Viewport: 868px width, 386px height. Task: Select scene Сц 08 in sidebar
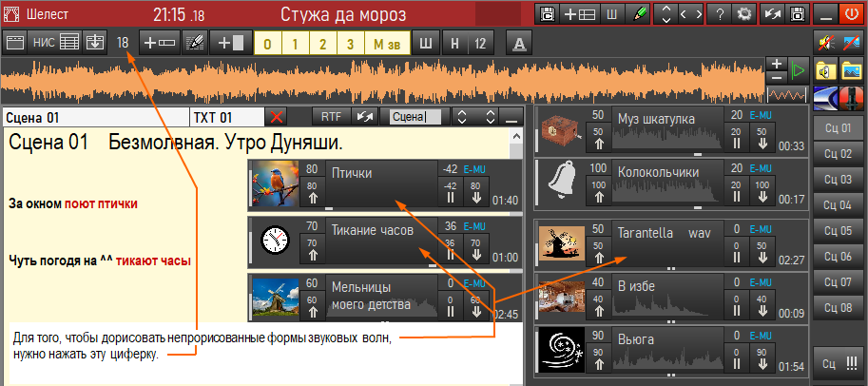tap(838, 308)
